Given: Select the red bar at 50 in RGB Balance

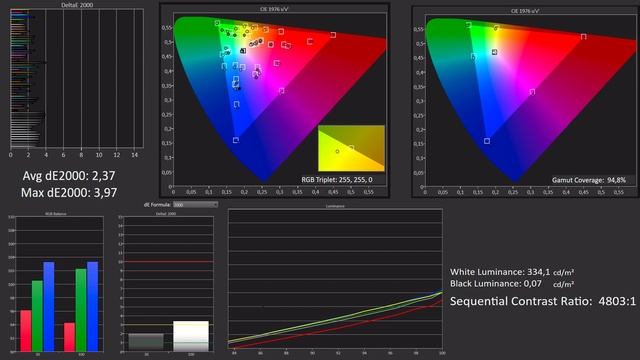Looking at the screenshot, I should [26, 331].
